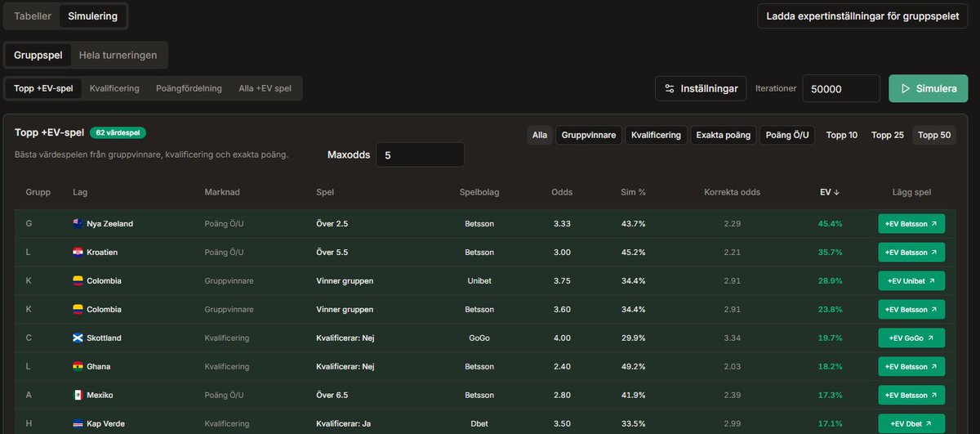Open the Poängfördelning subtab
The image size is (980, 434).
(x=189, y=88)
